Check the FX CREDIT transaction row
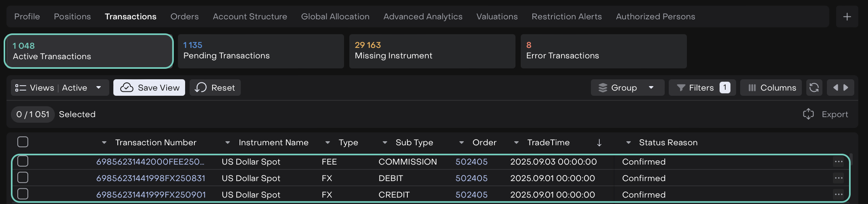The width and height of the screenshot is (868, 204). (23, 194)
